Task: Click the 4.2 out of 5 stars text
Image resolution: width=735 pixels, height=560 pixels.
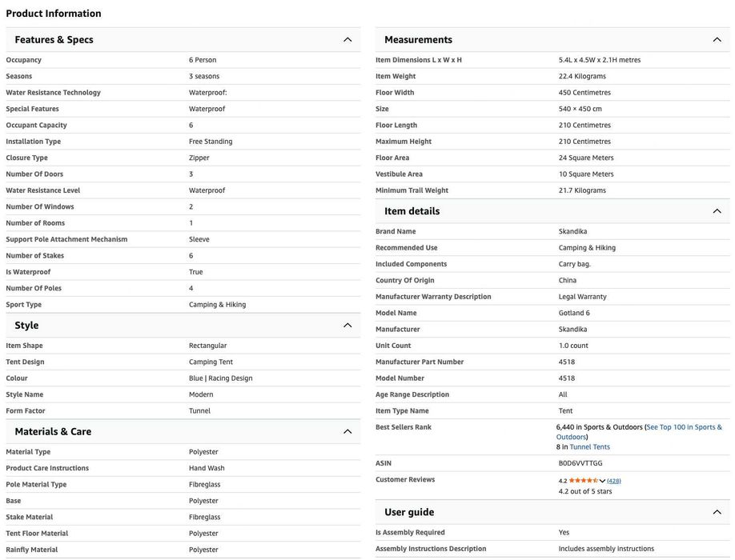Action: coord(585,492)
